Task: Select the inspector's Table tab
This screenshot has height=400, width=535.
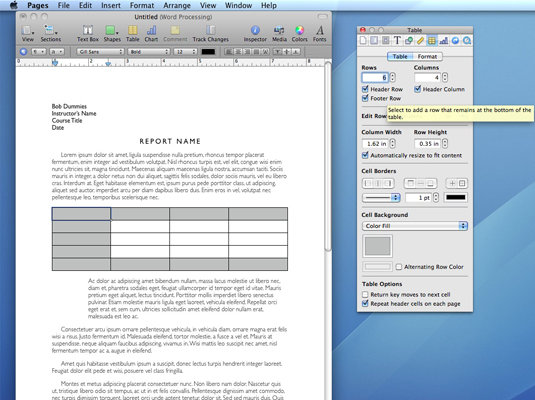Action: click(400, 56)
